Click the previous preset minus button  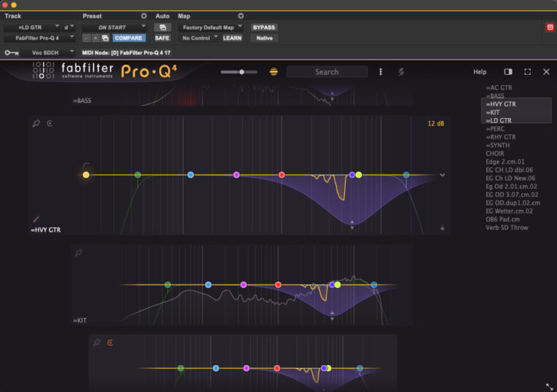tap(87, 38)
